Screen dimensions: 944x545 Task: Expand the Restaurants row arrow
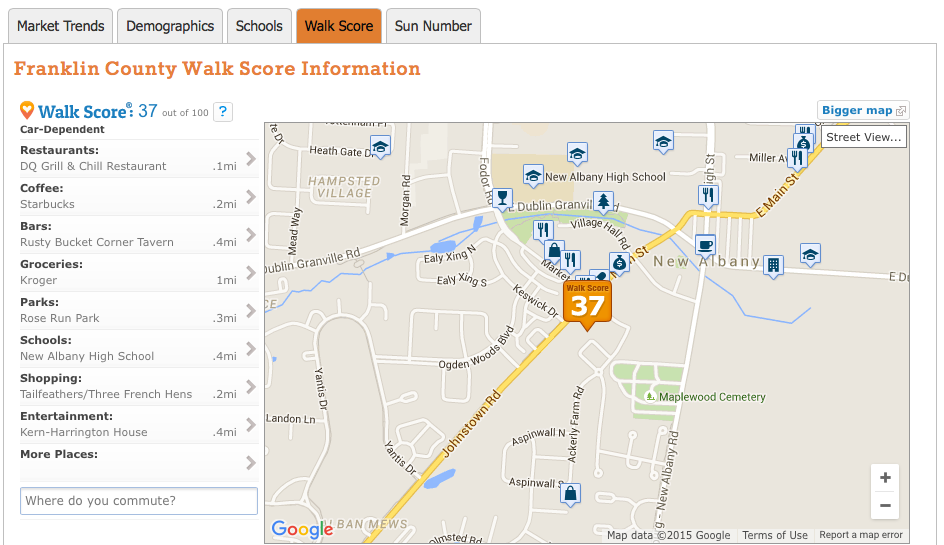tap(251, 159)
